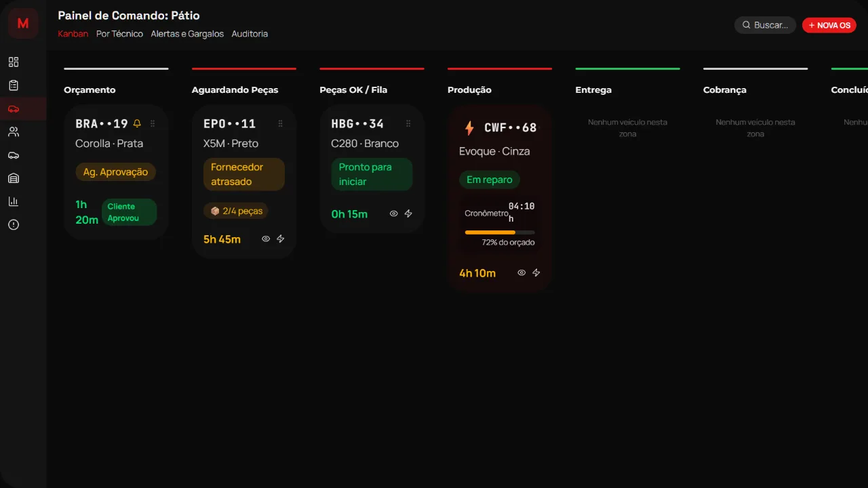The image size is (868, 488).
Task: Click the 0h 15m timer text
Action: (349, 213)
